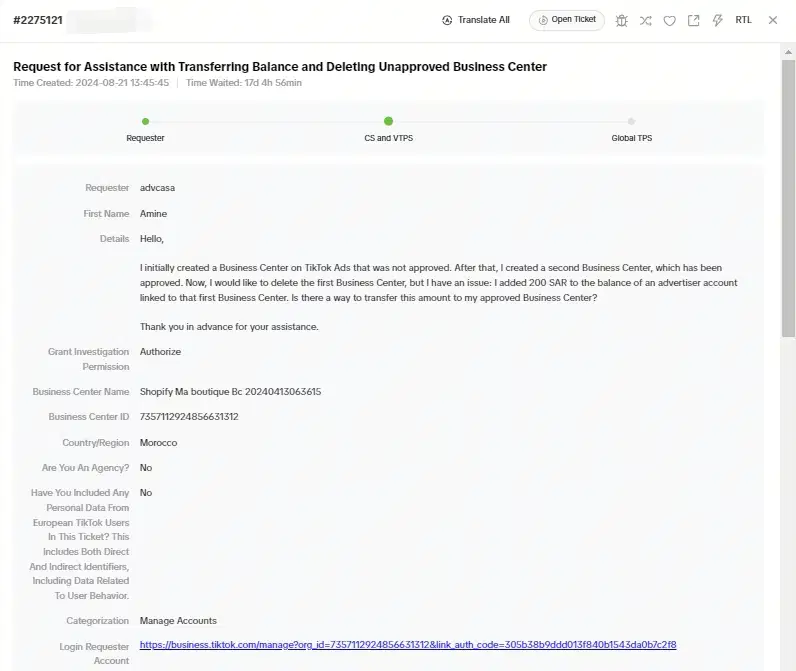796x671 pixels.
Task: Click the lightning bolt quick action icon
Action: click(x=717, y=20)
